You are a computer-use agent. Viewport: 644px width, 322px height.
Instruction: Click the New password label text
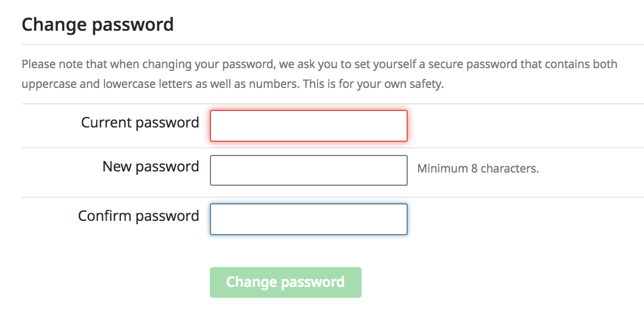pos(151,166)
